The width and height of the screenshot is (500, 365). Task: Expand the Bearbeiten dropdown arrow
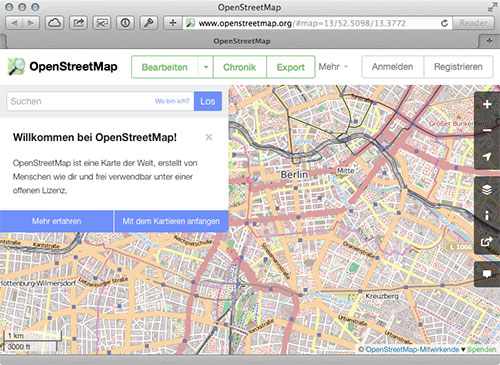click(x=206, y=67)
